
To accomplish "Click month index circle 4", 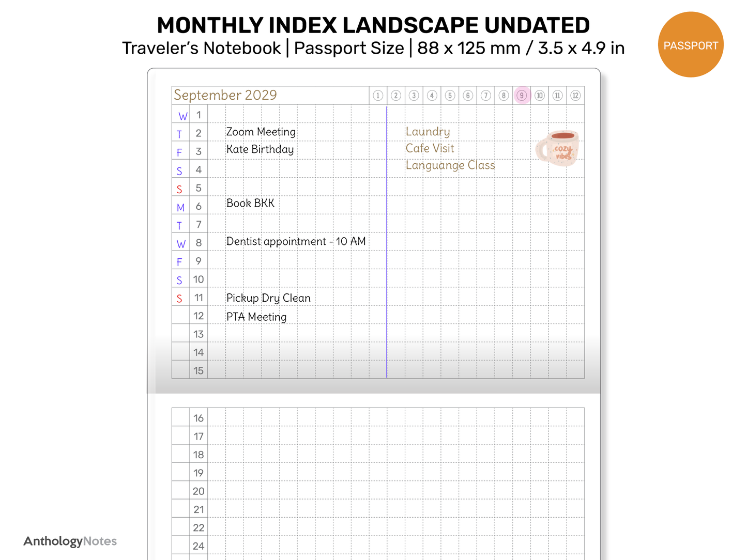I will coord(432,96).
